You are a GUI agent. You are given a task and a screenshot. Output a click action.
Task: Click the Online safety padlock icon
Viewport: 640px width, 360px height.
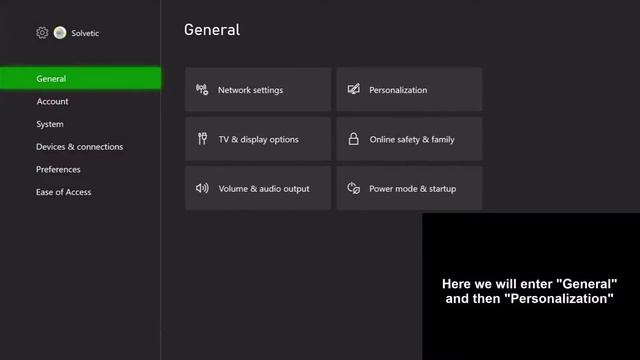(353, 139)
